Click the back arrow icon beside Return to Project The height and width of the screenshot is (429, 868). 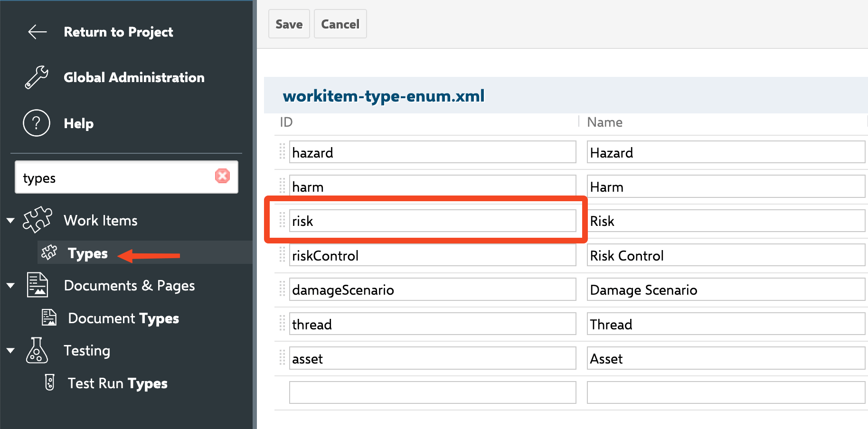tap(38, 32)
